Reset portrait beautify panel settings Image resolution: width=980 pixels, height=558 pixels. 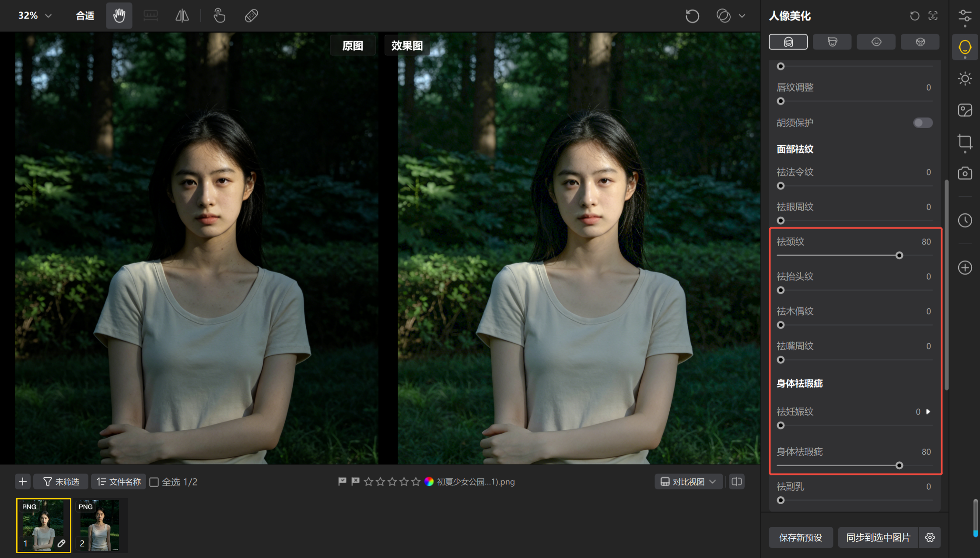click(914, 16)
